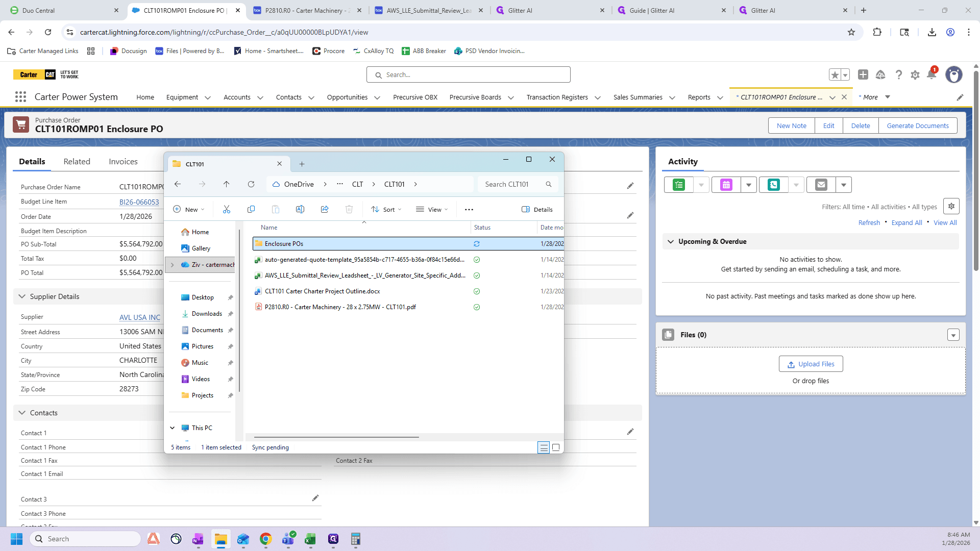
Task: Click the Generate Documents button
Action: point(918,126)
